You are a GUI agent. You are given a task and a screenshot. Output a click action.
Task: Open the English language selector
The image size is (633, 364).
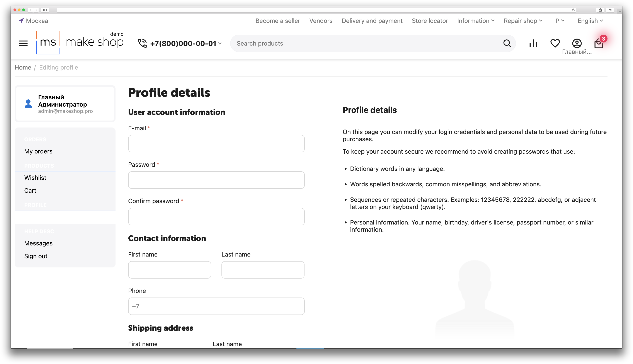click(x=590, y=21)
